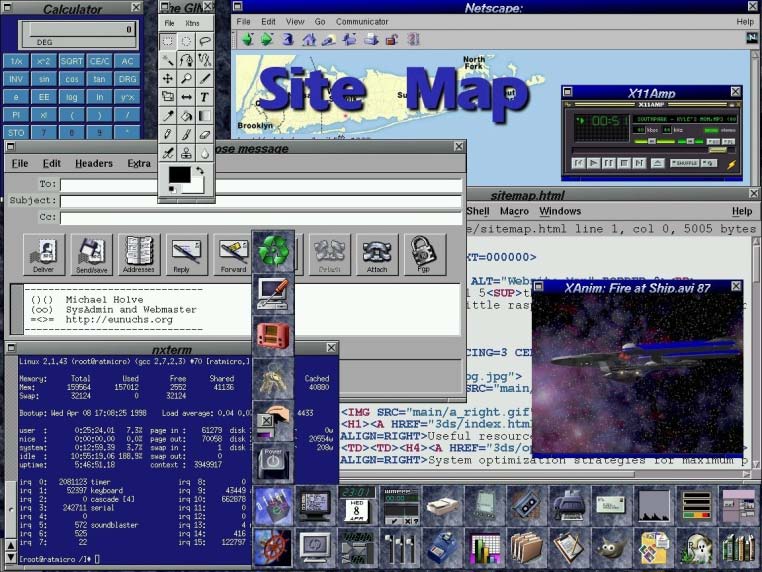
Task: Open the ghost tombstone dock icon
Action: [x=695, y=549]
